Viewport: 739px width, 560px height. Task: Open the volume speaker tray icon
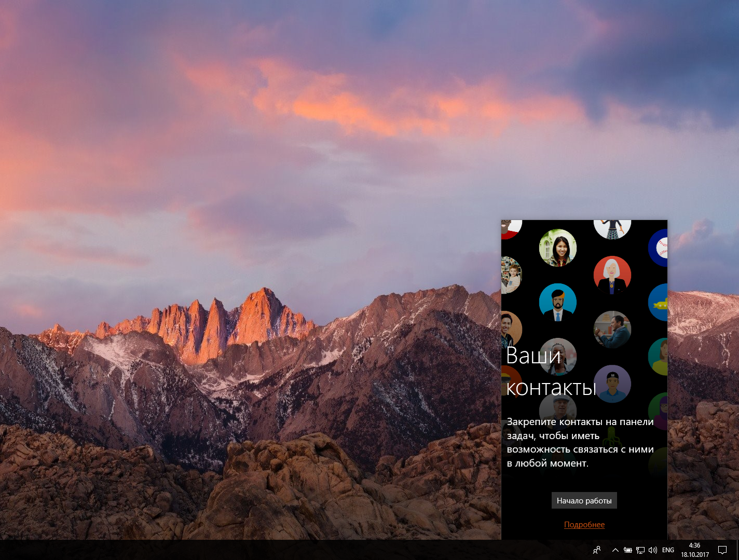click(x=653, y=550)
